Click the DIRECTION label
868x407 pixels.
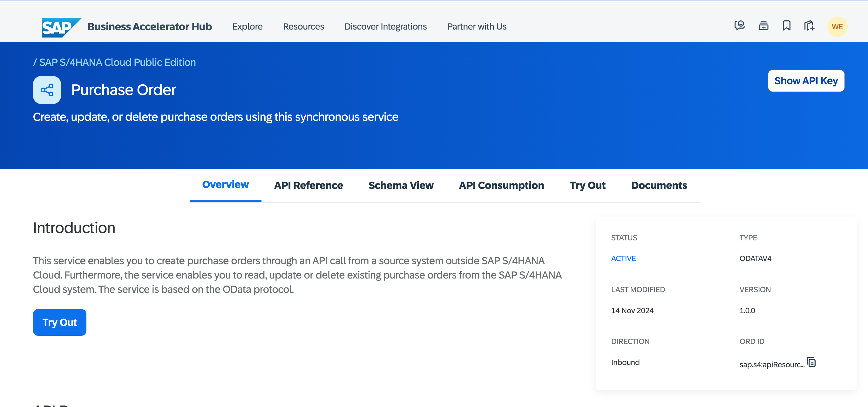tap(630, 341)
